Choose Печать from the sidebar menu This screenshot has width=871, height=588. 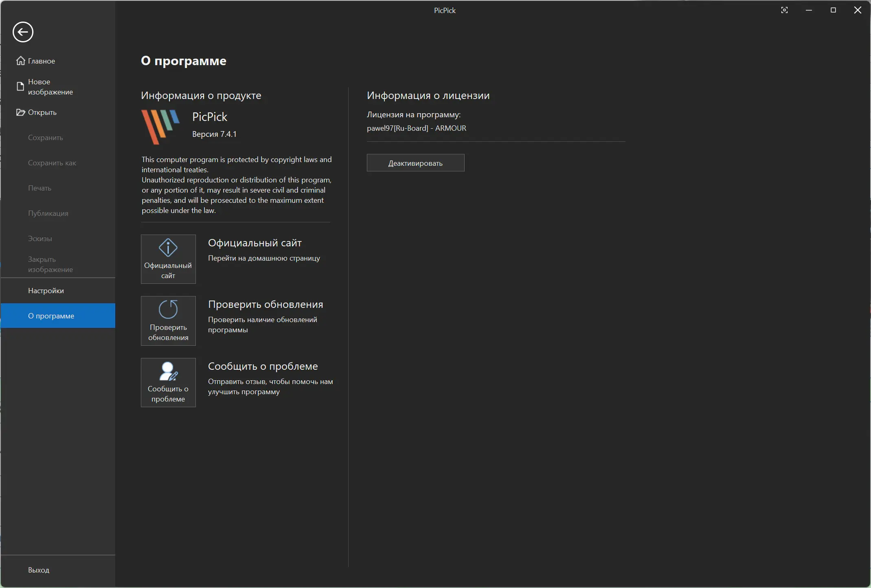(x=39, y=188)
